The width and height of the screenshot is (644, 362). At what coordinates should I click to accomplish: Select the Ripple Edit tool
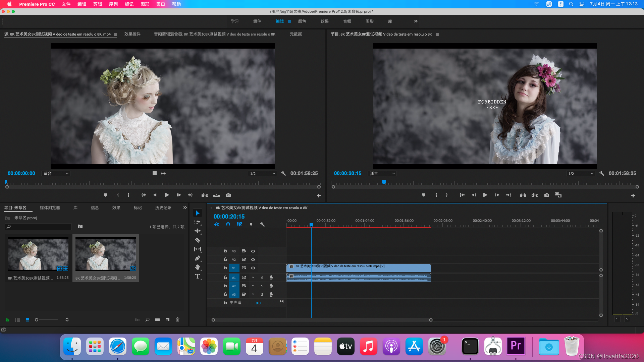198,231
